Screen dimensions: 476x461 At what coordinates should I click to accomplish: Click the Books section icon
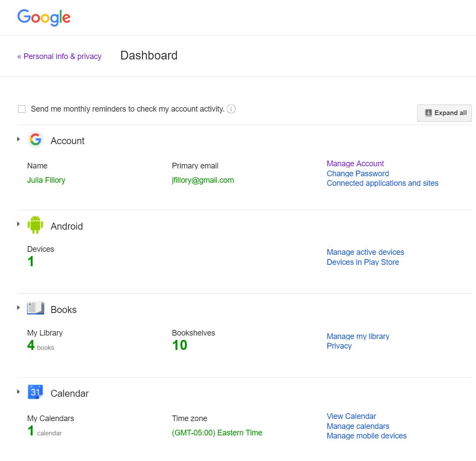[35, 308]
